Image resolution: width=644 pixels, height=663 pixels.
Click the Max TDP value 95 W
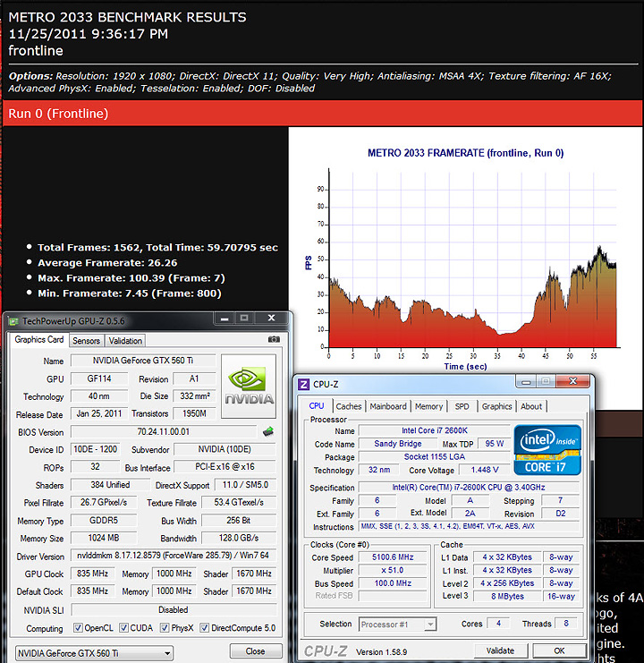coord(494,444)
